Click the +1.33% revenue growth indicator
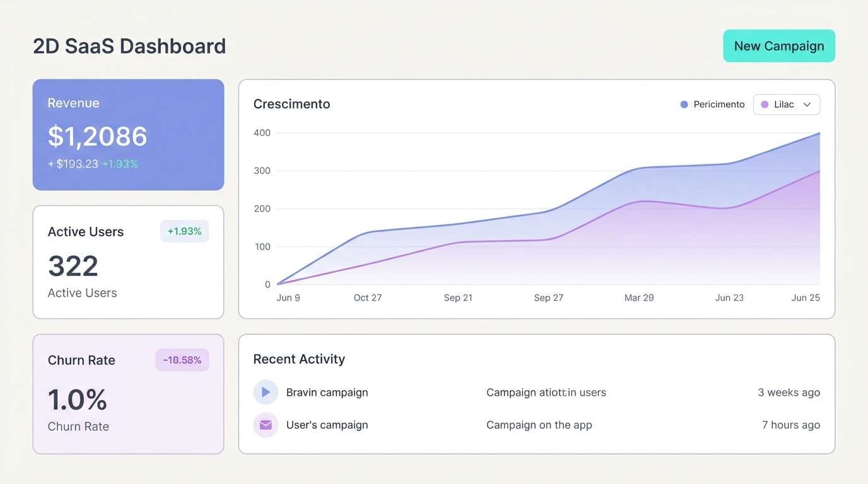This screenshot has width=868, height=484. (121, 163)
